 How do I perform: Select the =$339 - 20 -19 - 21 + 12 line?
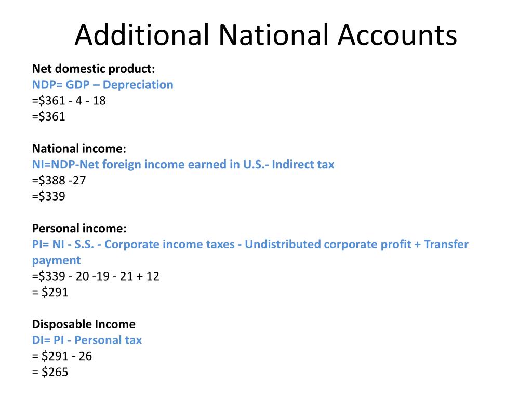pyautogui.click(x=96, y=276)
